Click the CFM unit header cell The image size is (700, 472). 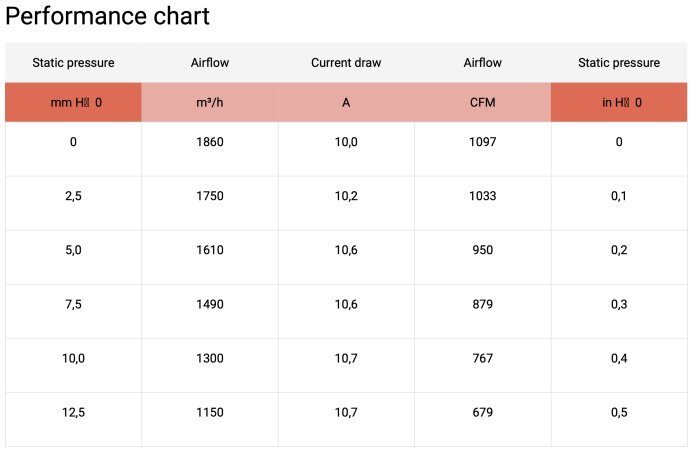point(483,102)
